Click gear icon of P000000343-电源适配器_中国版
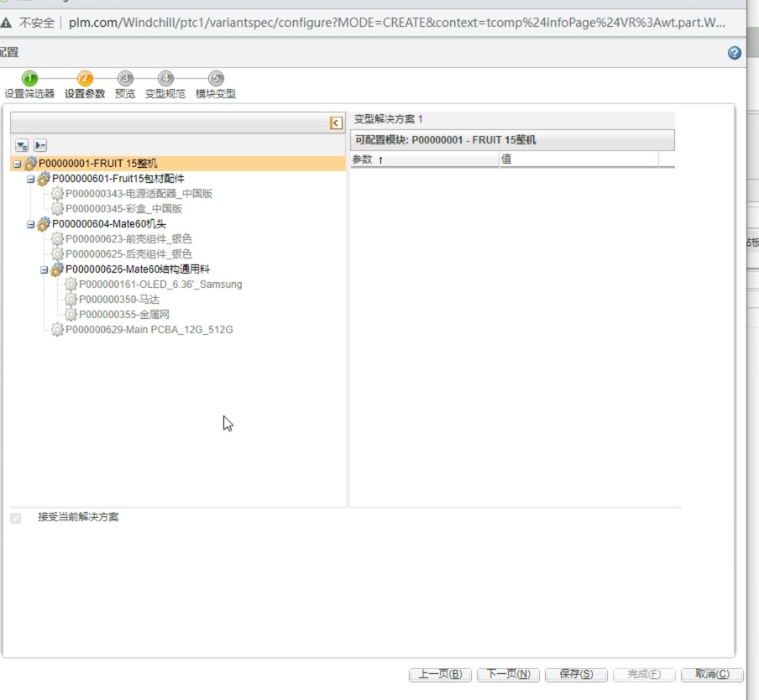 point(57,194)
